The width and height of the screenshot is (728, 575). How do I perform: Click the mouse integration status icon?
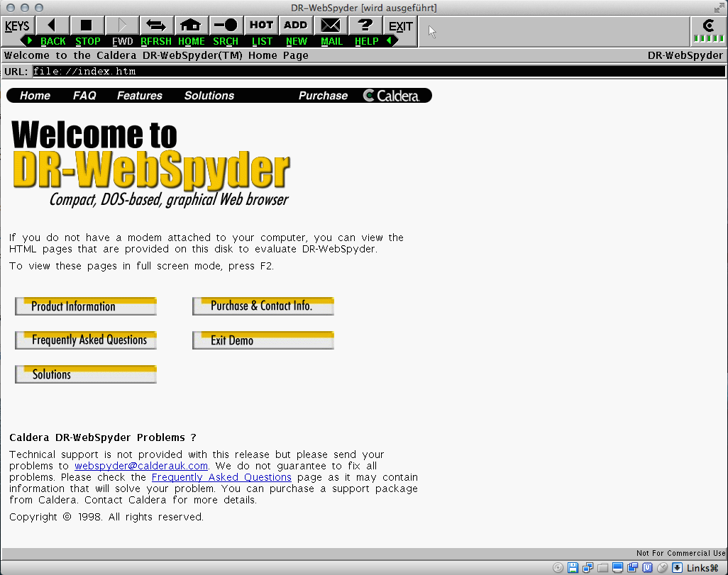[x=662, y=568]
